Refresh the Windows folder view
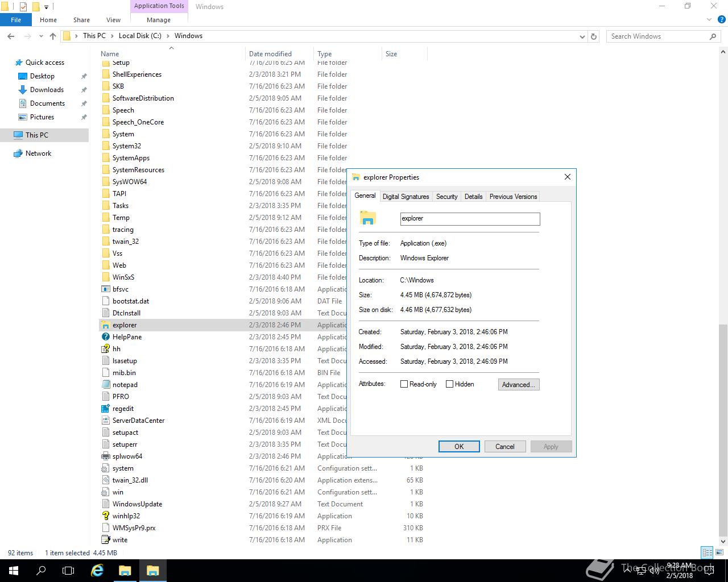This screenshot has width=728, height=582. pos(594,36)
